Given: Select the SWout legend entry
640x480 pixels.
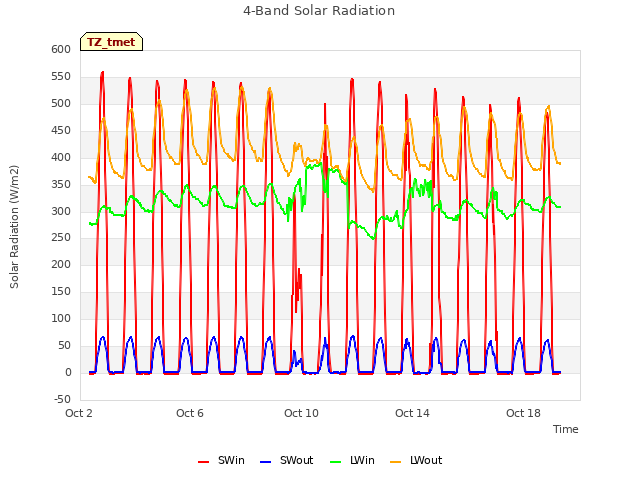Looking at the screenshot, I should click(287, 460).
